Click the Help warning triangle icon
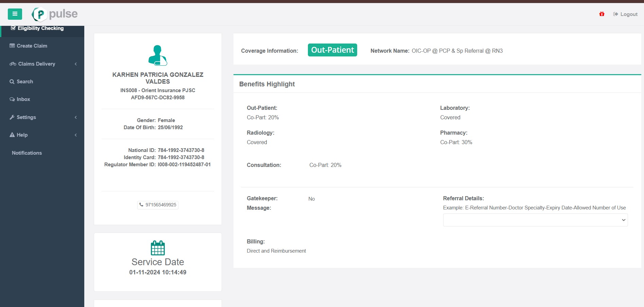This screenshot has height=307, width=644. pos(12,135)
